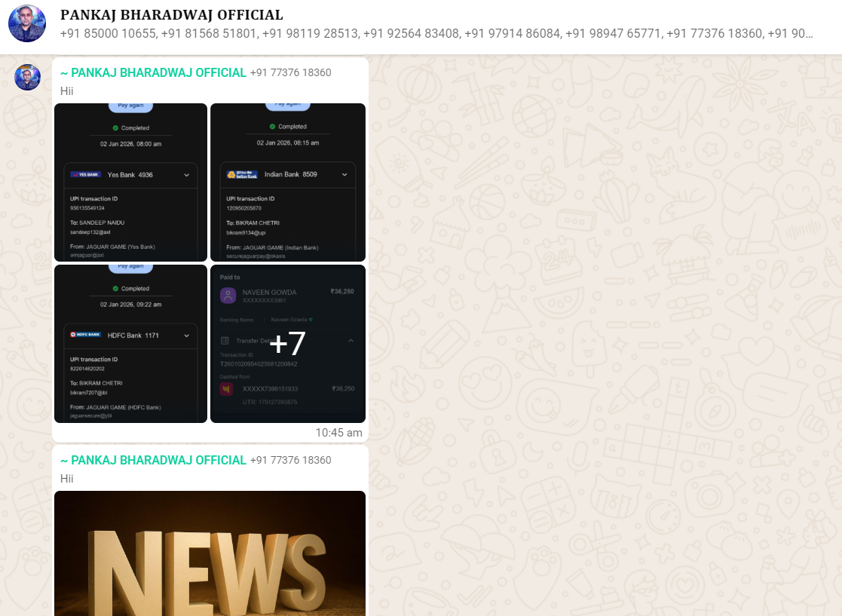This screenshot has height=616, width=842.
Task: Click phone number +91 77376 18360 on second message
Action: [x=290, y=461]
